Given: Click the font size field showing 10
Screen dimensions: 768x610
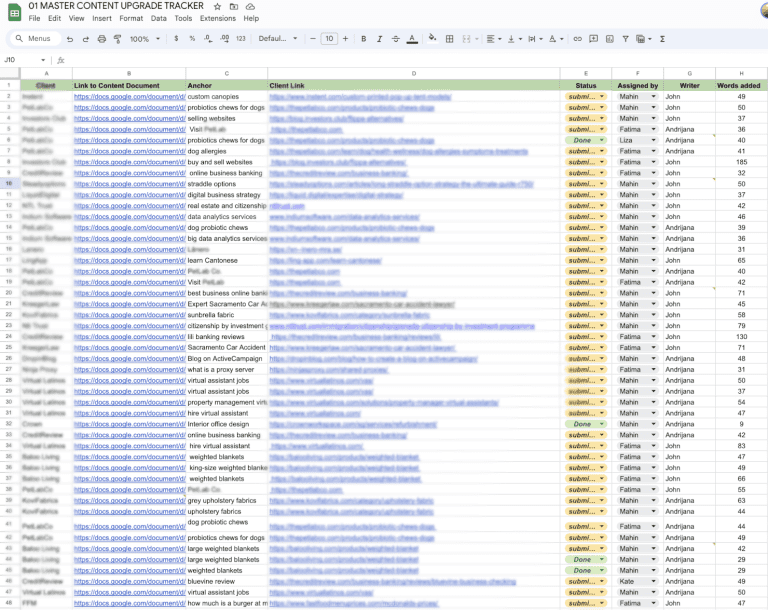Looking at the screenshot, I should [x=329, y=39].
